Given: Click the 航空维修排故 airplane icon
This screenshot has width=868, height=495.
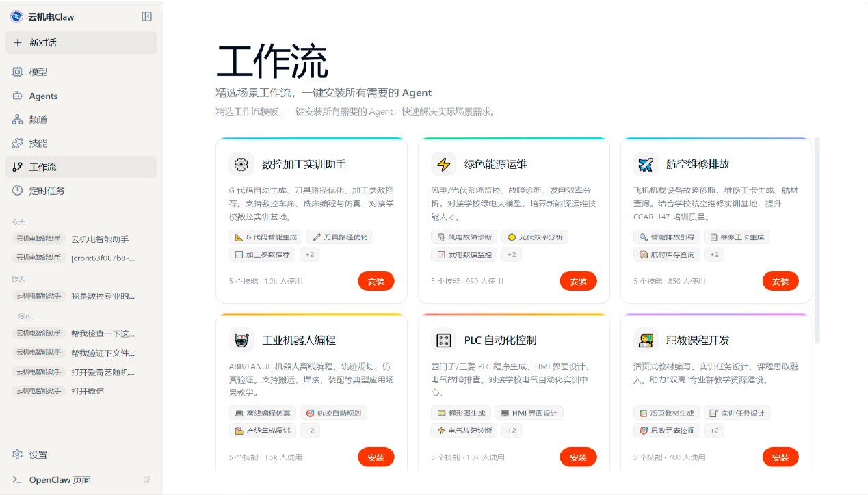Looking at the screenshot, I should (646, 164).
